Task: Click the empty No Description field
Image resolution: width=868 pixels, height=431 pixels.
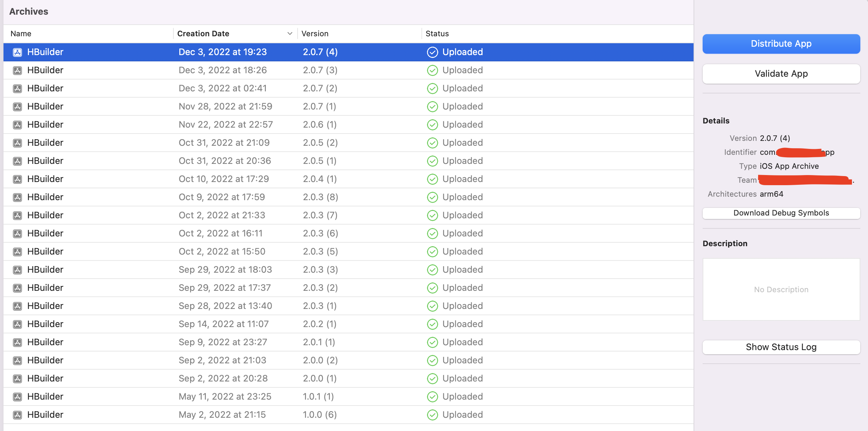Action: pos(781,289)
